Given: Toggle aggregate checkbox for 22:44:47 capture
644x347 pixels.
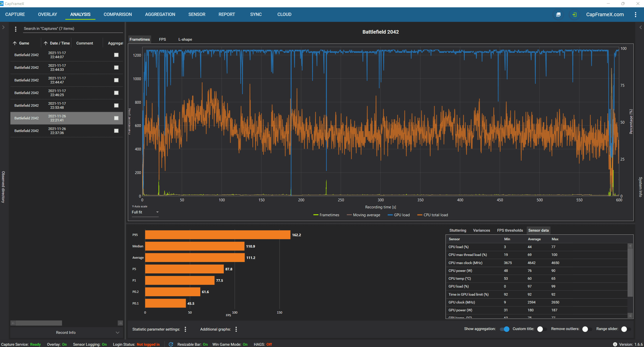Looking at the screenshot, I should coord(116,80).
